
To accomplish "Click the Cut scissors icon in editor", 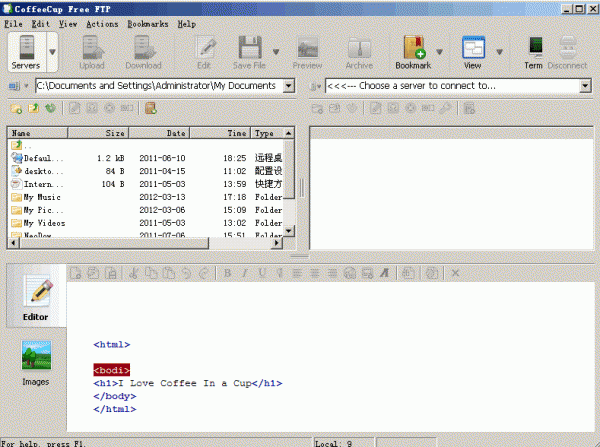I will [132, 273].
